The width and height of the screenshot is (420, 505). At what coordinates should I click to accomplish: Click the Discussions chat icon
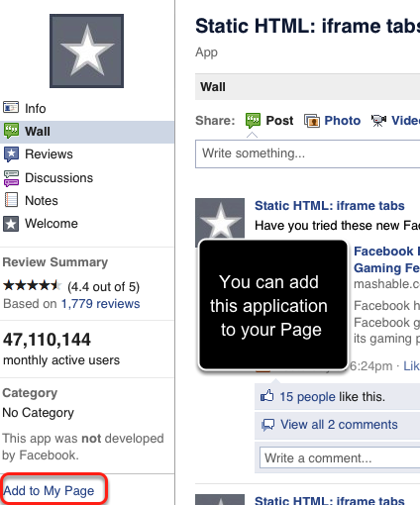(11, 178)
